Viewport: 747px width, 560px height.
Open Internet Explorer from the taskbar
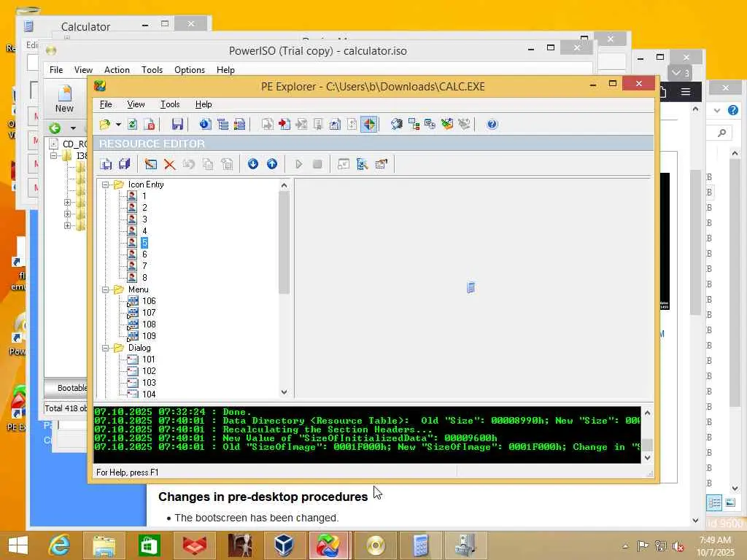[60, 545]
